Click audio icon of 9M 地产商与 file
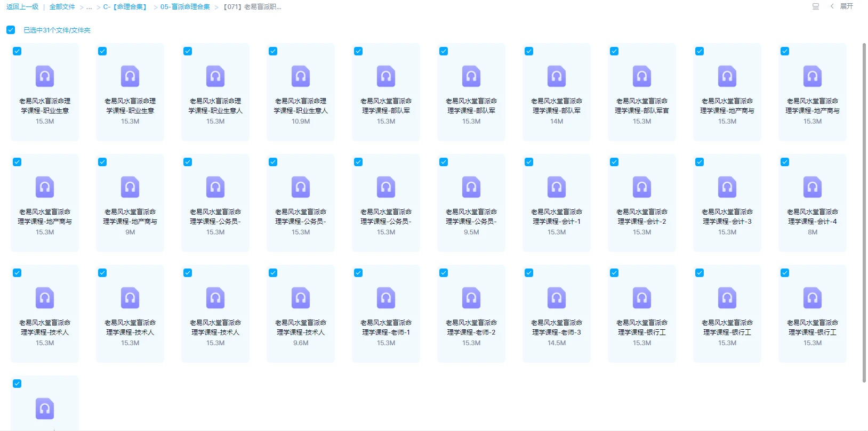Screen dimensions: 868x431 point(130,187)
